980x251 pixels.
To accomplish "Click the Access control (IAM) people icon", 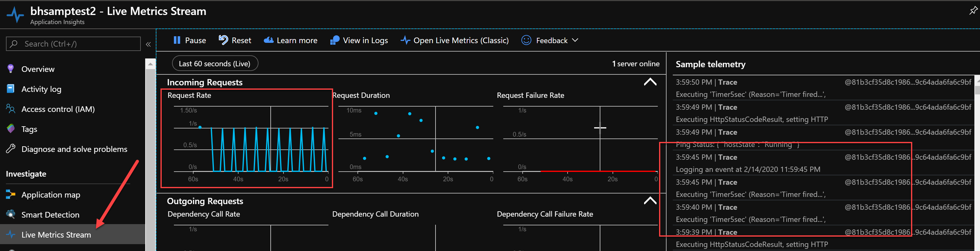I will (11, 109).
